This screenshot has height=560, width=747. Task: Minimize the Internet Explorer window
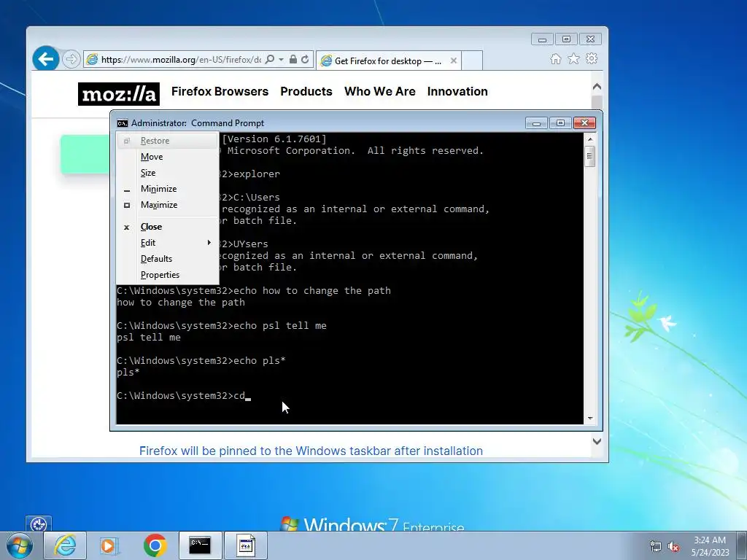[x=542, y=39]
